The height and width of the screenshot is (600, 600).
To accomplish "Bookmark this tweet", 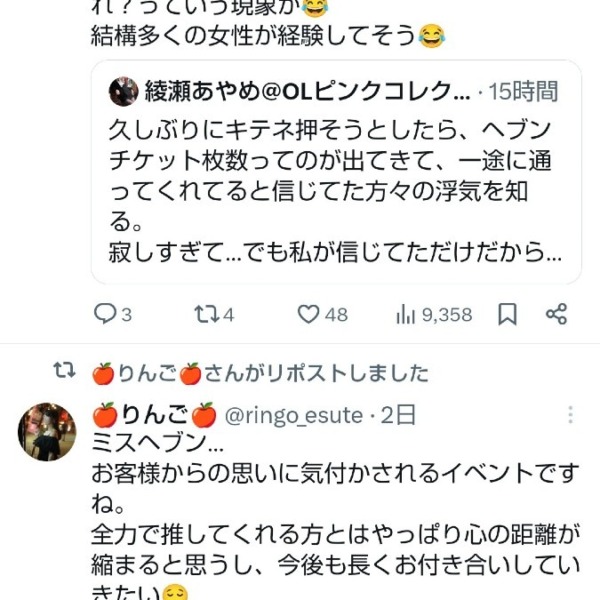I will (x=508, y=314).
